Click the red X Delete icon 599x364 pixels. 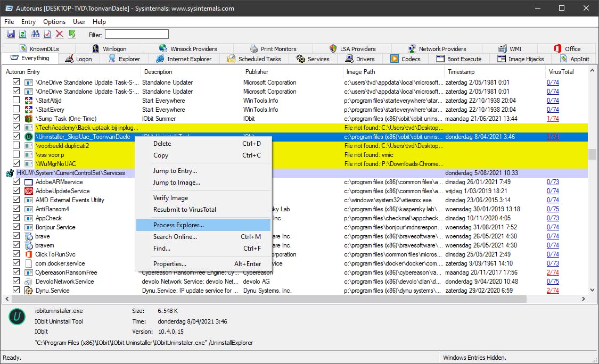tap(60, 34)
